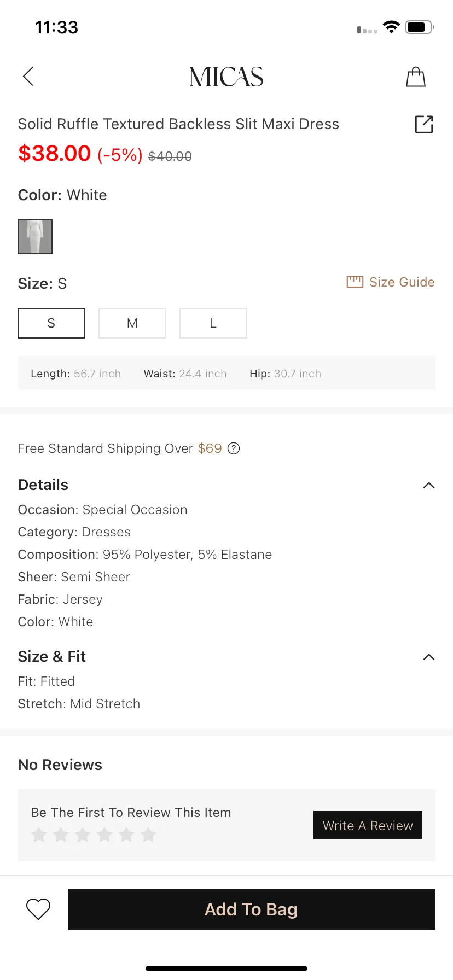Viewport: 453px width, 980px height.
Task: Collapse the Size & Fit section chevron
Action: 429,657
